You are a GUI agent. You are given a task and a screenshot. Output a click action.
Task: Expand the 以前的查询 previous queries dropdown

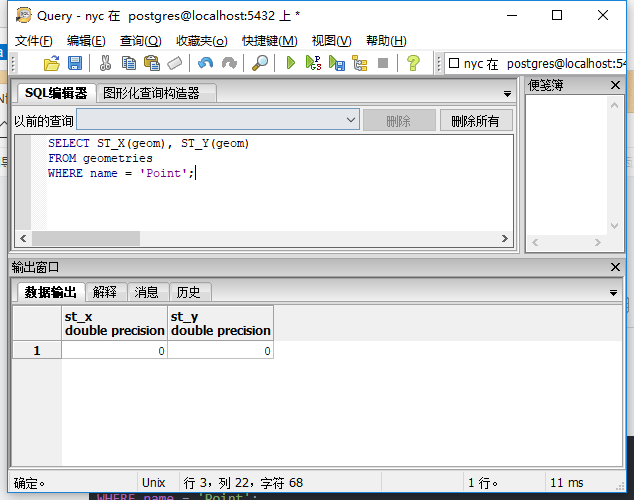(351, 120)
